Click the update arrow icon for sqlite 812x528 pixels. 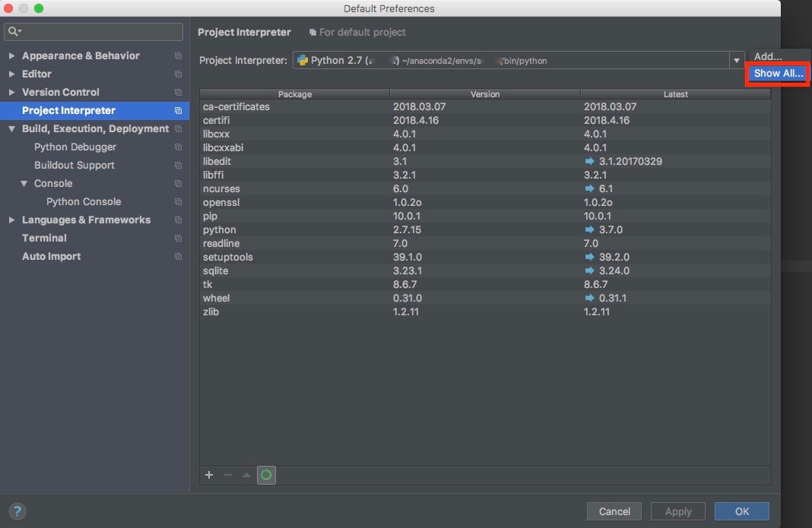pos(589,270)
